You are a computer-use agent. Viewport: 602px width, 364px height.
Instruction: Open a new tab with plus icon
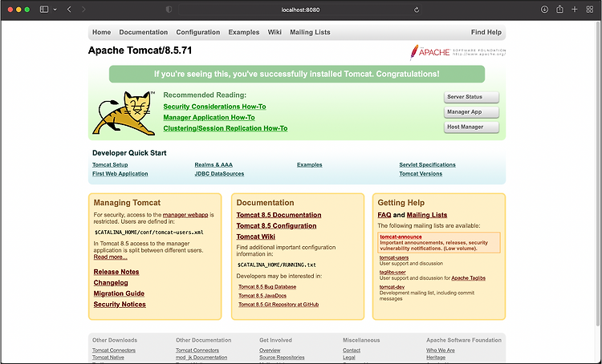575,10
